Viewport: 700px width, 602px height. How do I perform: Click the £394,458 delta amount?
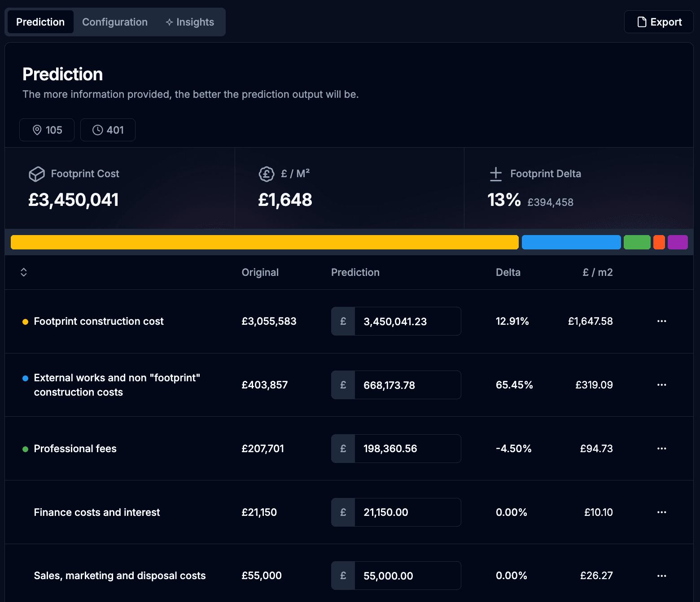pyautogui.click(x=551, y=202)
